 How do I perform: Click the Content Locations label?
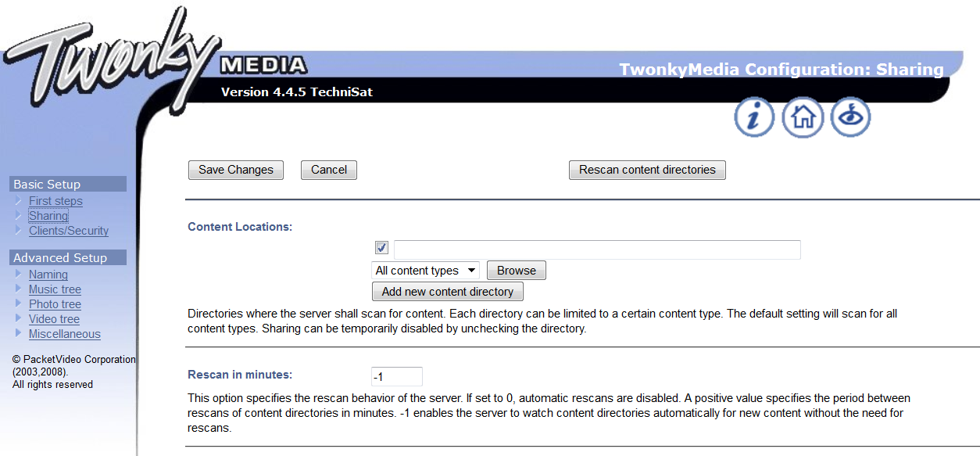[x=240, y=227]
